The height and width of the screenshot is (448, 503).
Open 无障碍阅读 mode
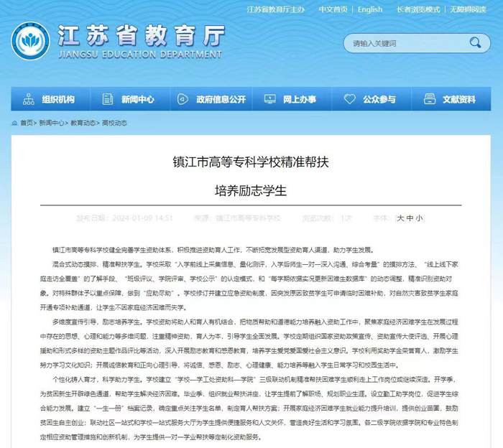[468, 9]
